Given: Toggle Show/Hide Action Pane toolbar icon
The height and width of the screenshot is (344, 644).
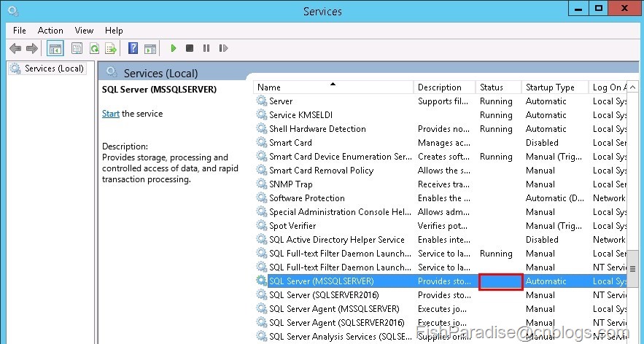Looking at the screenshot, I should [x=150, y=48].
